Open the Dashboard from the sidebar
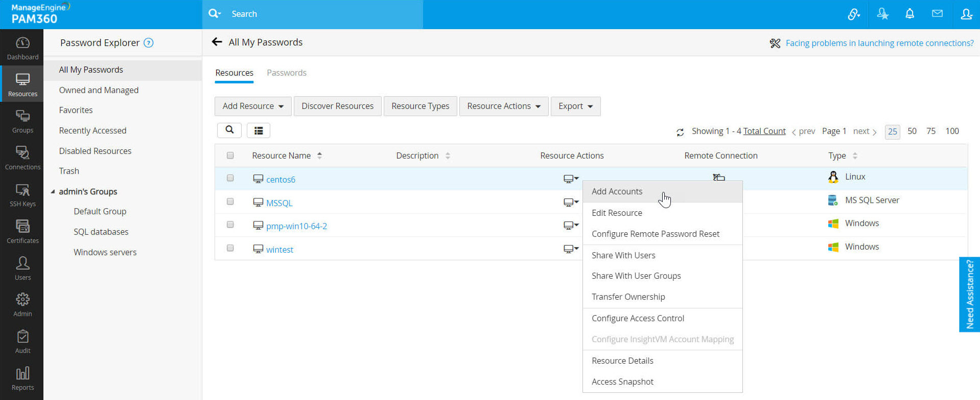The width and height of the screenshot is (980, 400). pos(22,48)
